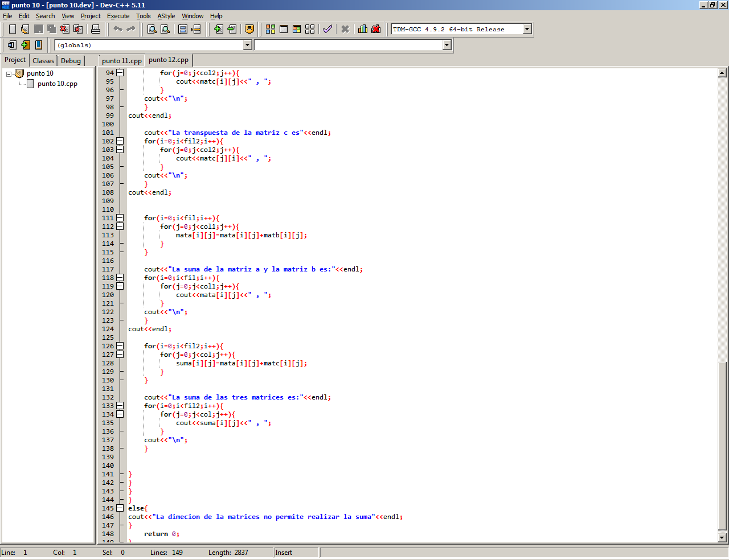Expand the (globals) scope dropdown

(247, 45)
